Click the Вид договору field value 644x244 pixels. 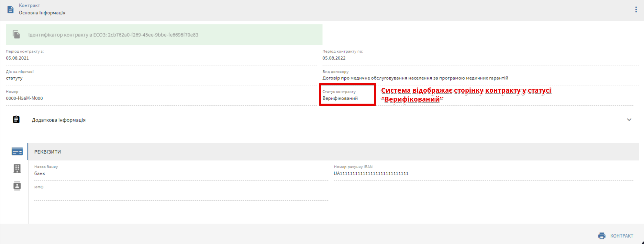pos(415,78)
